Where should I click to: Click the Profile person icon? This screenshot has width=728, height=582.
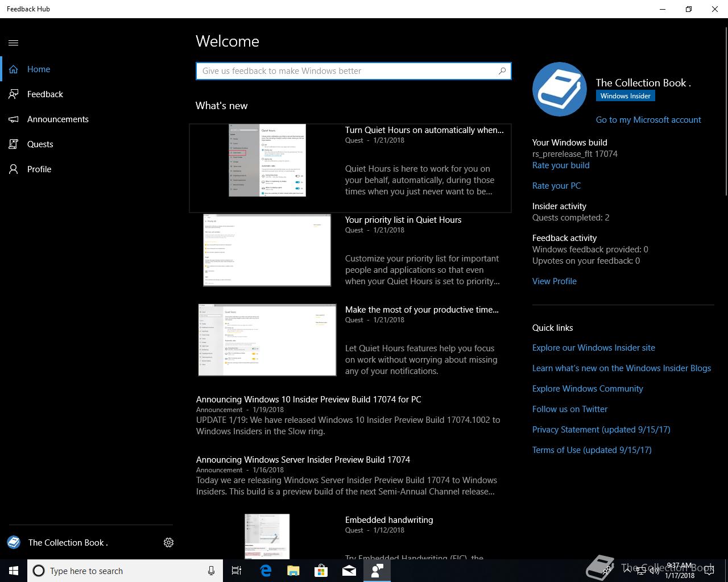click(x=14, y=169)
